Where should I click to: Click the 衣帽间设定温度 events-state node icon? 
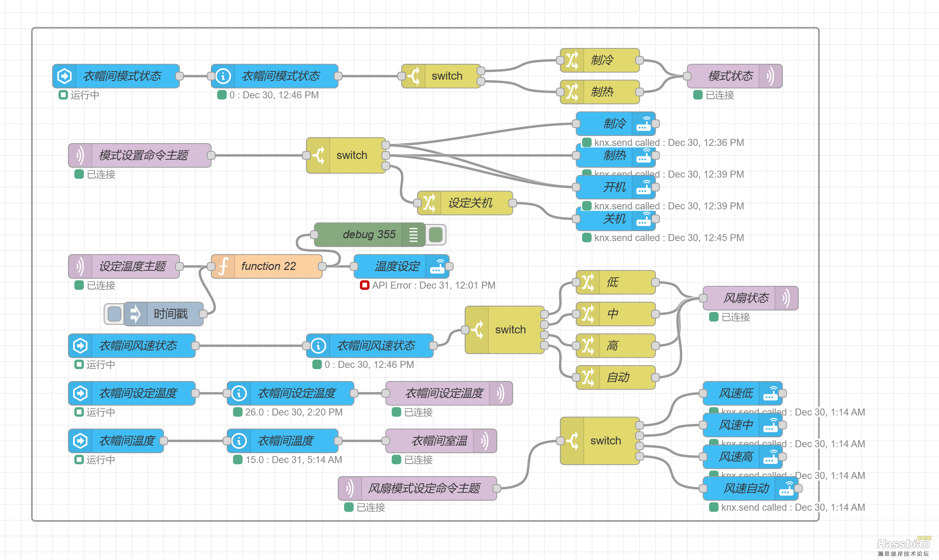(x=80, y=393)
